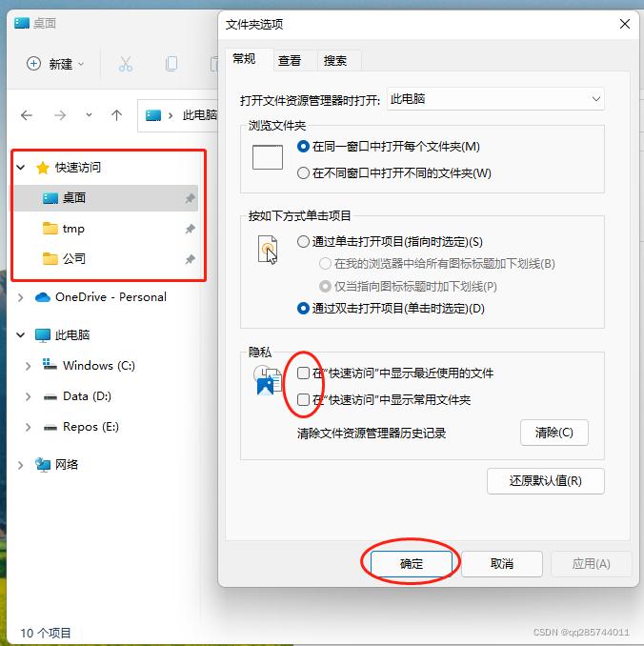Switch to the 搜索 tab
This screenshot has width=644, height=646.
click(335, 61)
